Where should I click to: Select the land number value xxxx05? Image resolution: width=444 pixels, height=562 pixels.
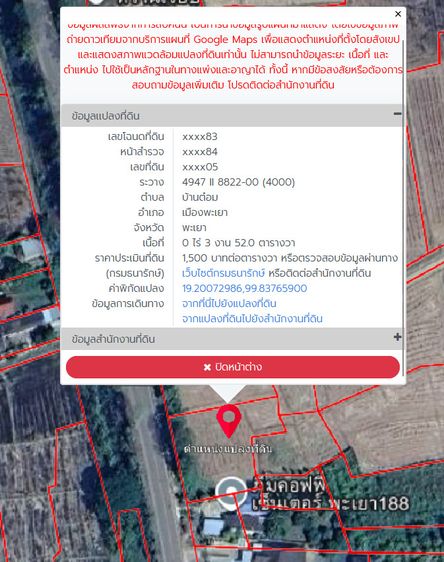(x=200, y=167)
